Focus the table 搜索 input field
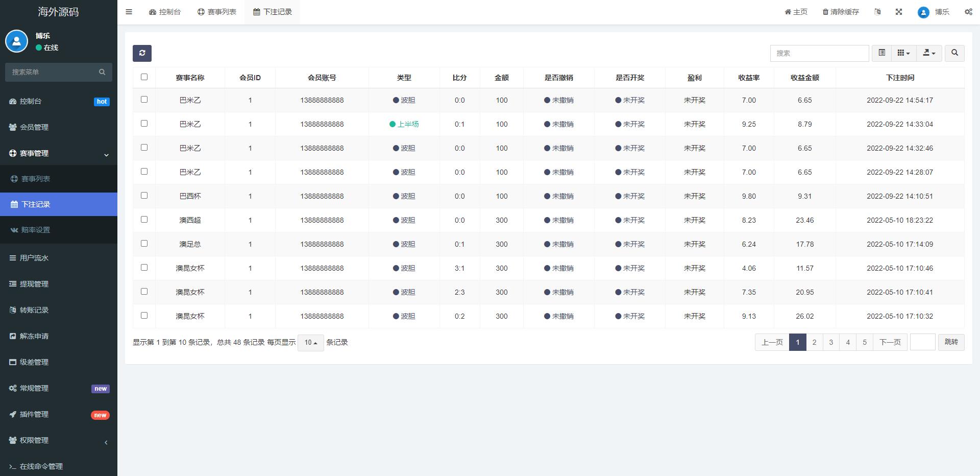Screen dimensions: 980x476 [819, 53]
